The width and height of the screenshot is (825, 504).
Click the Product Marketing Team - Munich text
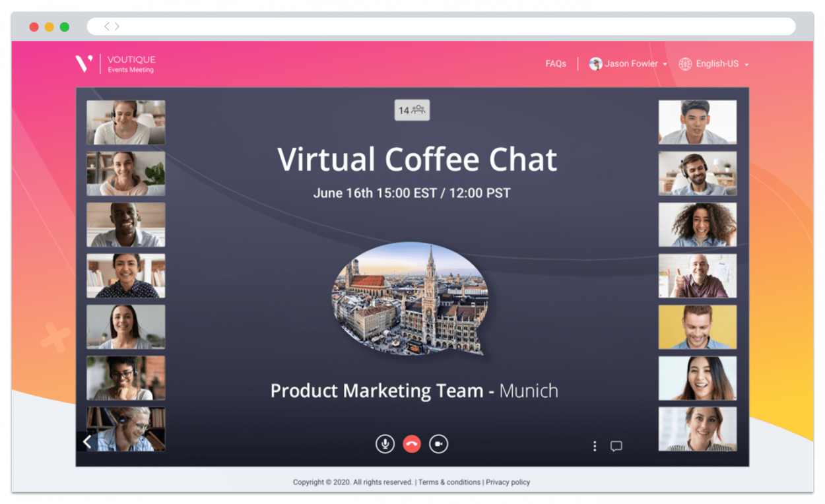[x=414, y=391]
